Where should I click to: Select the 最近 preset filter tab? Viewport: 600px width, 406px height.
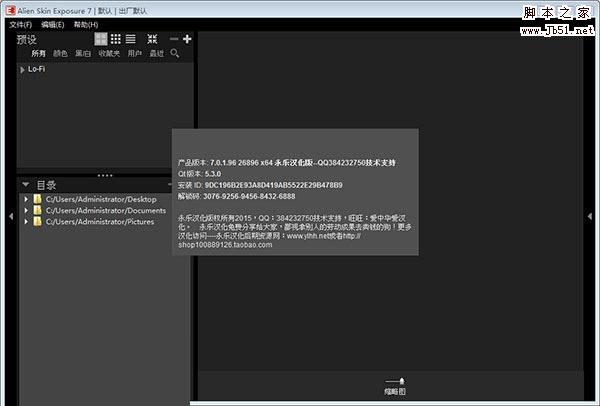[157, 54]
